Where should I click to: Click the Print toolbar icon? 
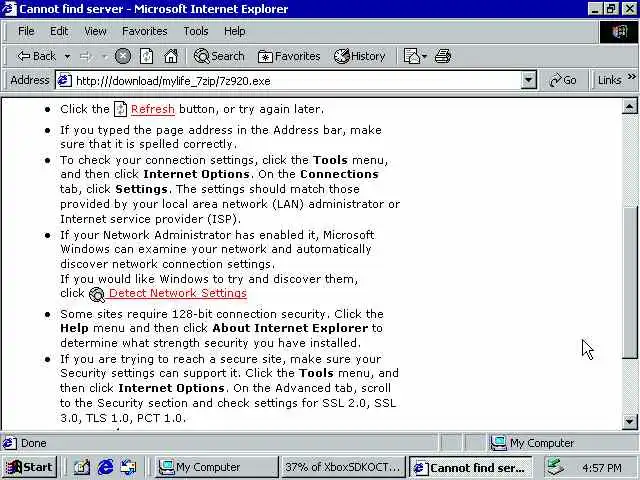click(443, 56)
